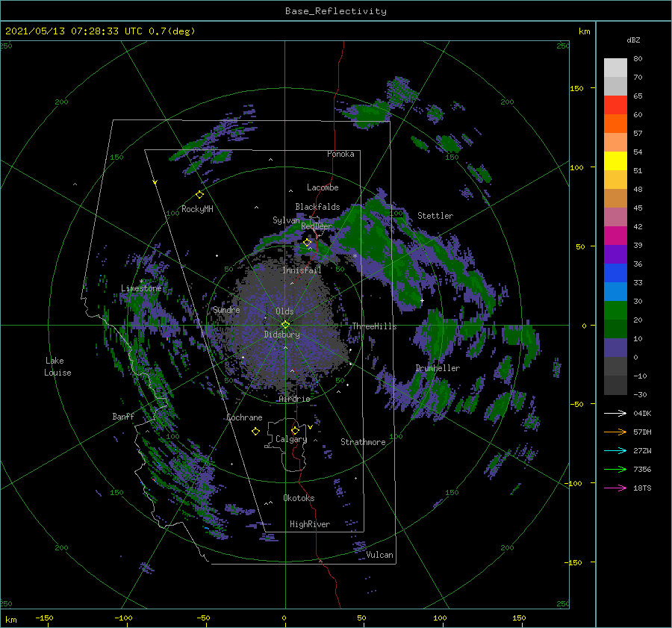Click the Innisfail city label
Screen dimensions: 672x628
point(302,270)
